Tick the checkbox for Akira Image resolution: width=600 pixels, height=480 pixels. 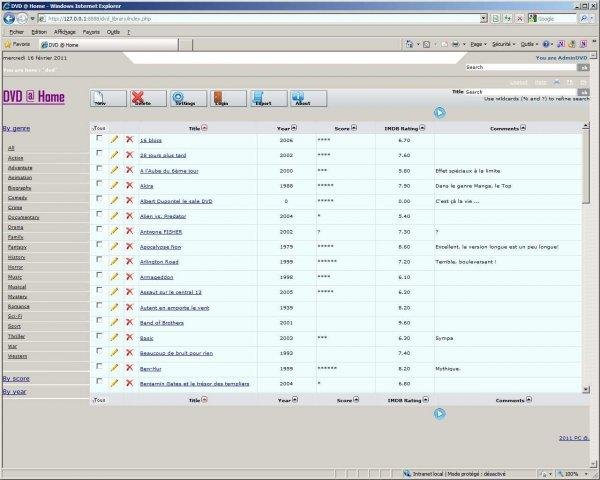pyautogui.click(x=99, y=183)
